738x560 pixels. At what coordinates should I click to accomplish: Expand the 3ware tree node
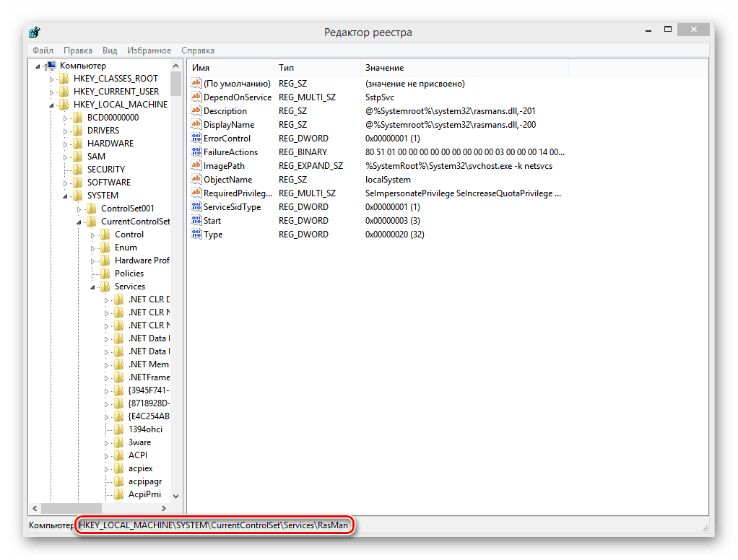(106, 443)
